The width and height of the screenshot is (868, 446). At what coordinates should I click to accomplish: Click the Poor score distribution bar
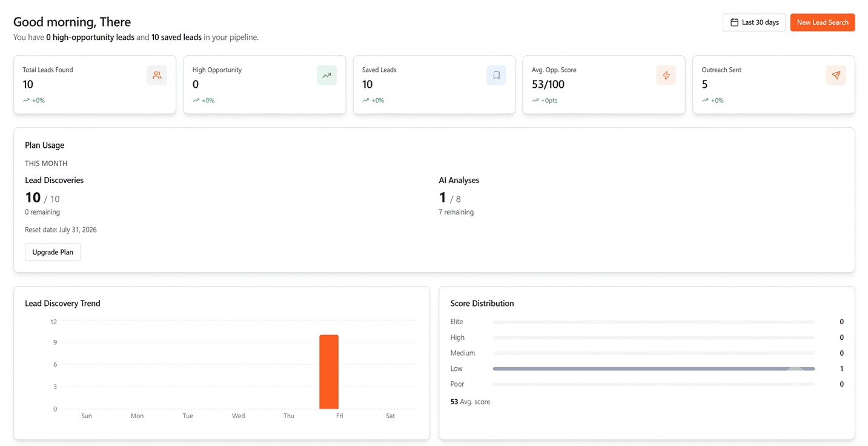coord(654,384)
